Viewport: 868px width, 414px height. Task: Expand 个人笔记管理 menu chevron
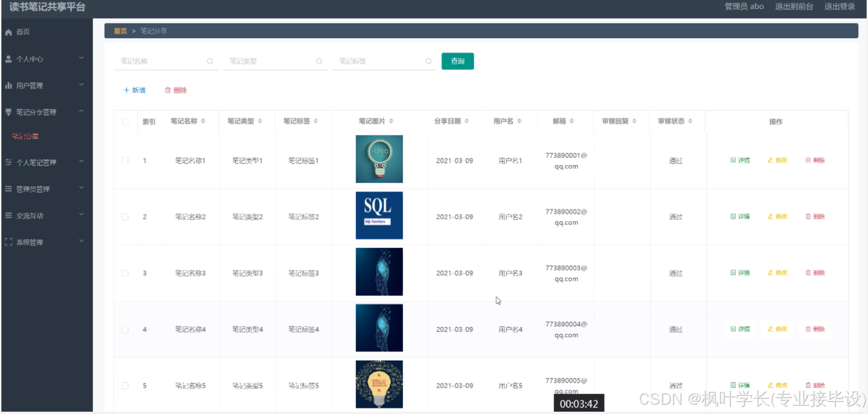[x=81, y=161]
